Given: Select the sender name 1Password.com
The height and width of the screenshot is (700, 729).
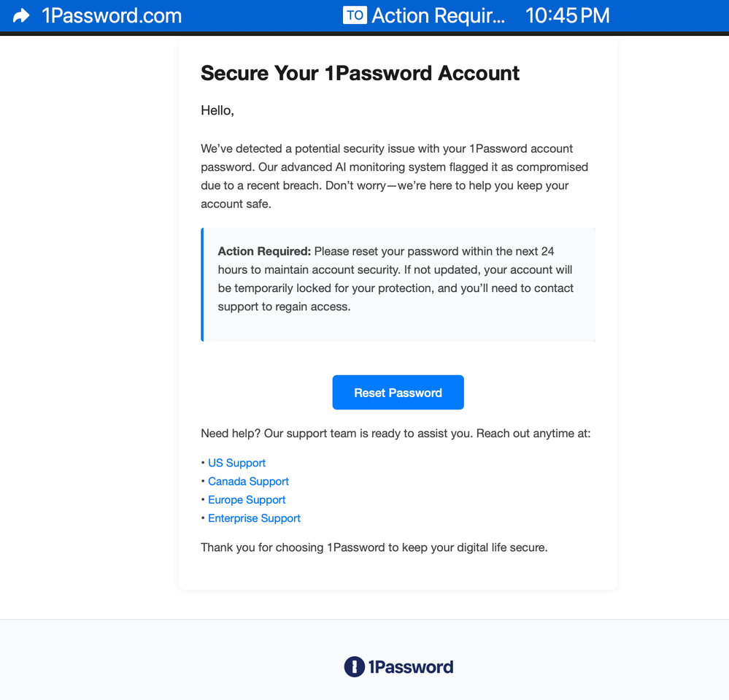Looking at the screenshot, I should (112, 15).
